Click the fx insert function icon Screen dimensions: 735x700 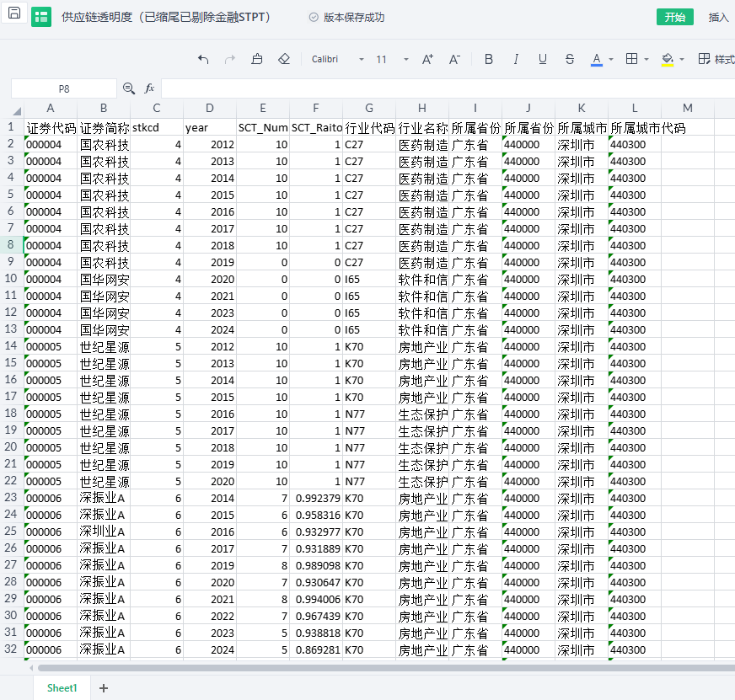click(x=149, y=88)
